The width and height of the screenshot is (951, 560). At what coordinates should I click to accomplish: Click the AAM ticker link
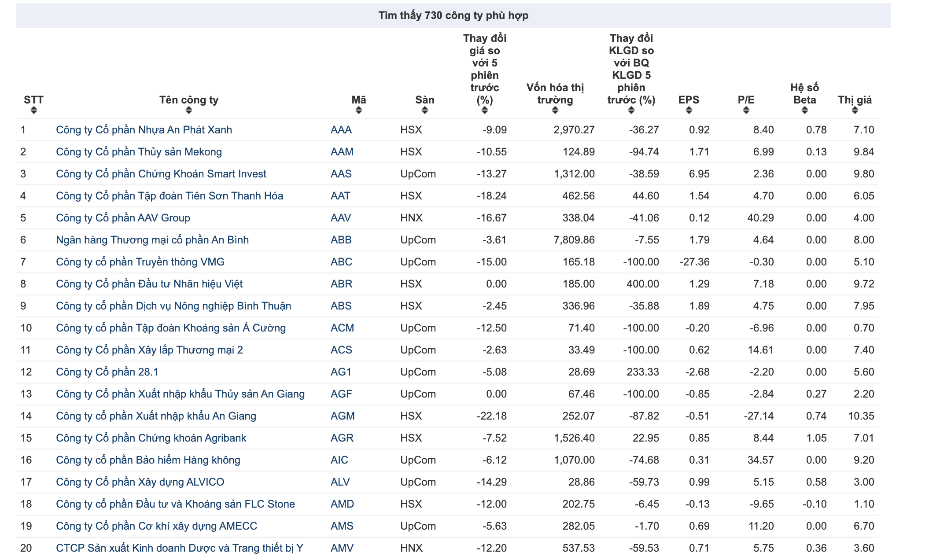click(x=342, y=152)
